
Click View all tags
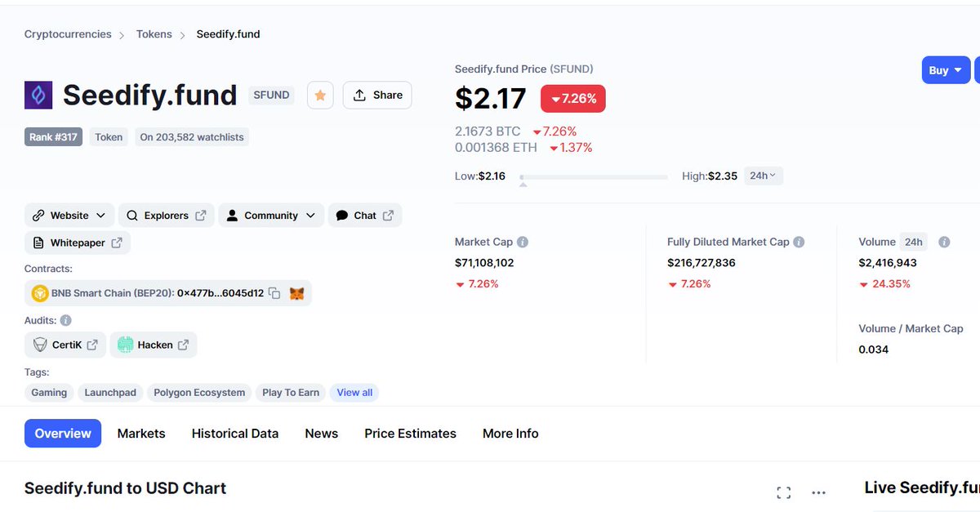[354, 393]
